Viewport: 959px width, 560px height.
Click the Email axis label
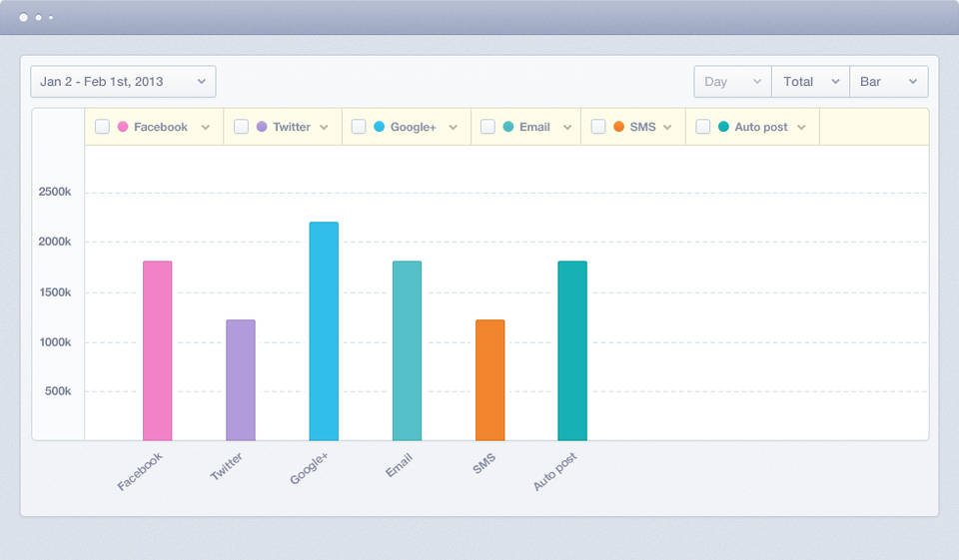pos(399,464)
